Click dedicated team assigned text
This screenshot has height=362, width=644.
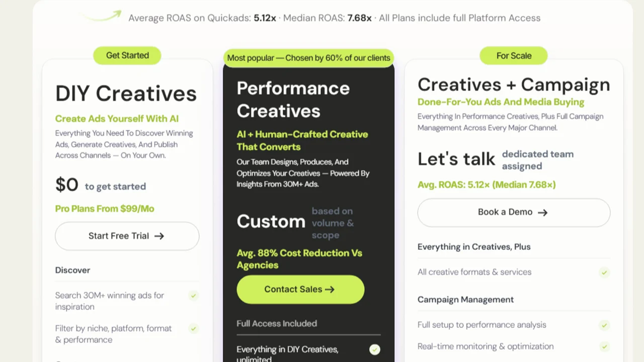[537, 160]
